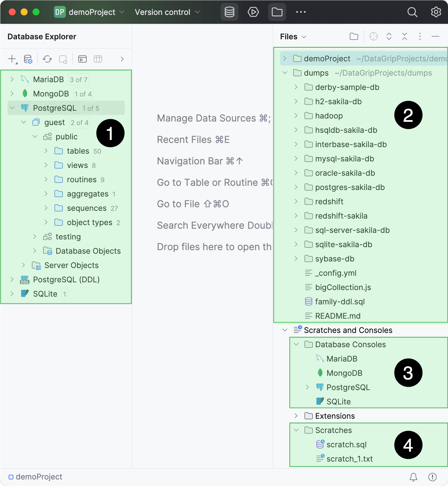Open Search Everywhere magnifier
448x486 pixels.
coord(412,12)
